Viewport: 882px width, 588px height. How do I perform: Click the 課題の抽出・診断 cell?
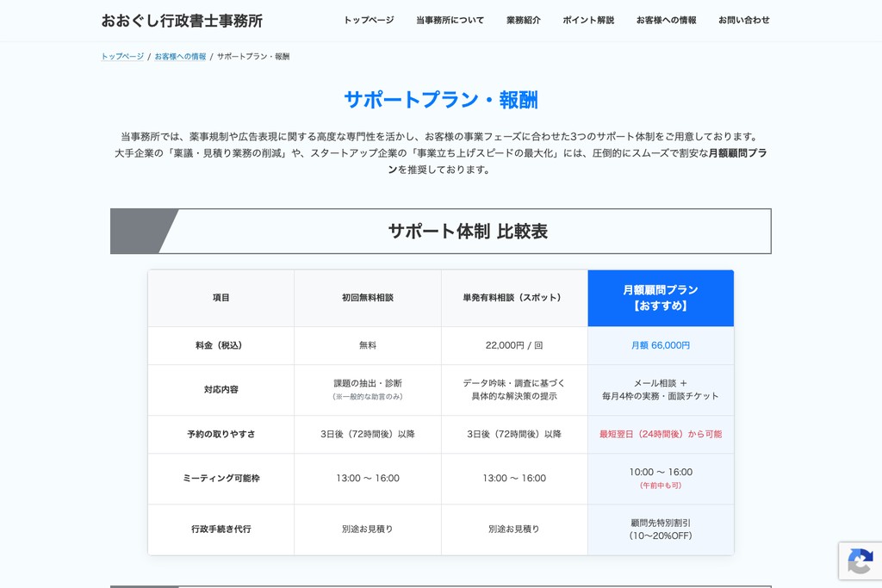point(367,390)
